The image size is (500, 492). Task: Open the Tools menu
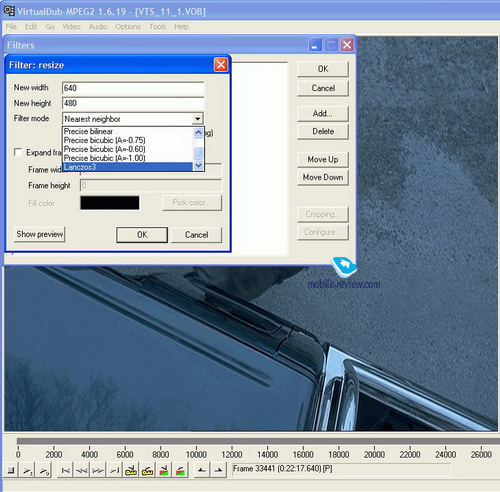click(157, 27)
